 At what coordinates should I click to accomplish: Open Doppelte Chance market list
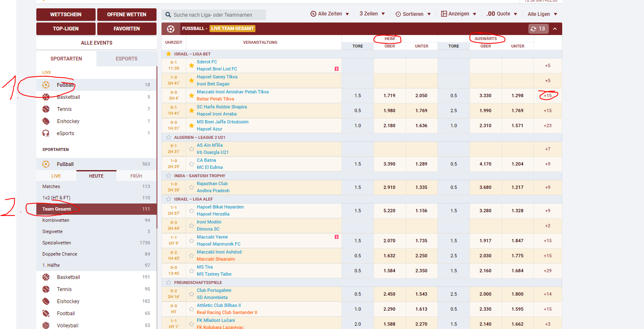pyautogui.click(x=96, y=254)
